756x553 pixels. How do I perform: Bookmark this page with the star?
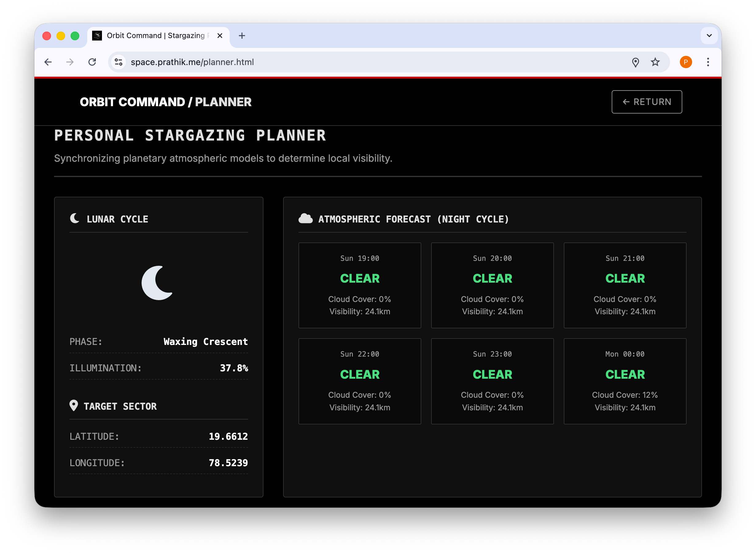coord(655,62)
